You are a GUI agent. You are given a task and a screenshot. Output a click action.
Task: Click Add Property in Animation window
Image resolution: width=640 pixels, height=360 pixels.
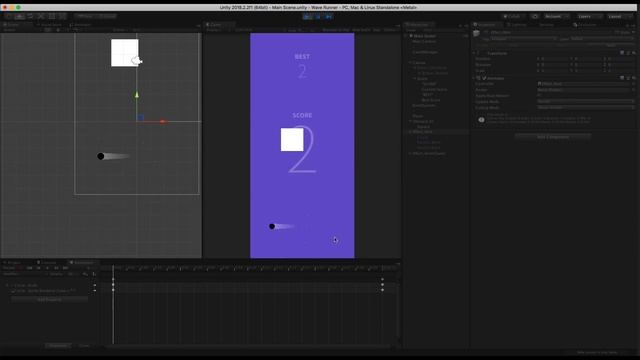click(49, 299)
